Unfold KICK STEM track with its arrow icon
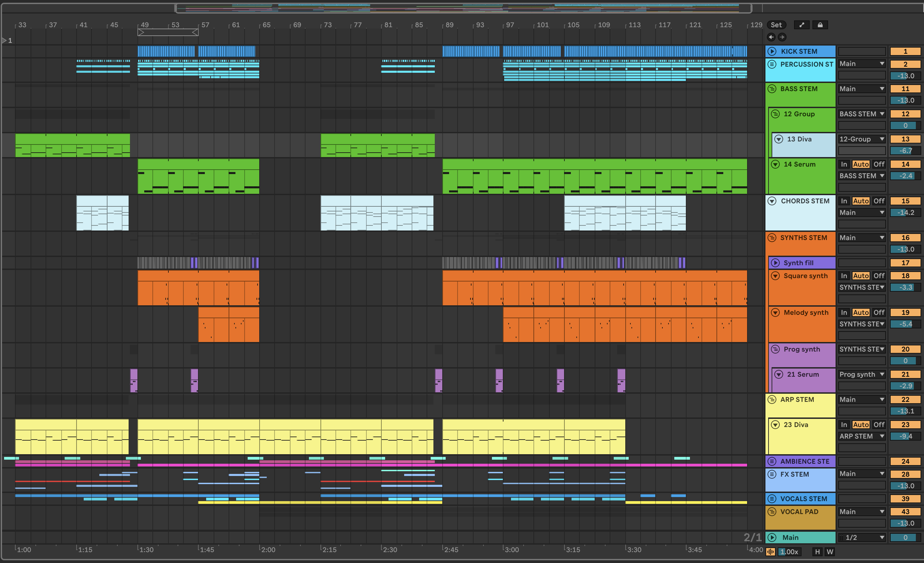 click(772, 51)
